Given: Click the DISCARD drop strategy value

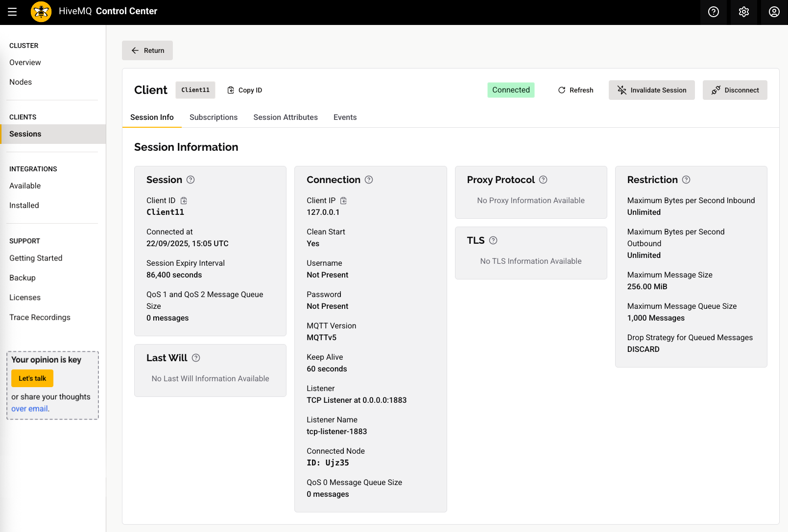Looking at the screenshot, I should pyautogui.click(x=644, y=349).
